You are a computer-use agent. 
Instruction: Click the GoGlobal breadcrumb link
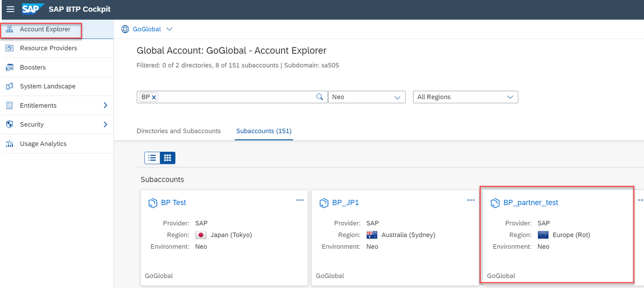(147, 29)
